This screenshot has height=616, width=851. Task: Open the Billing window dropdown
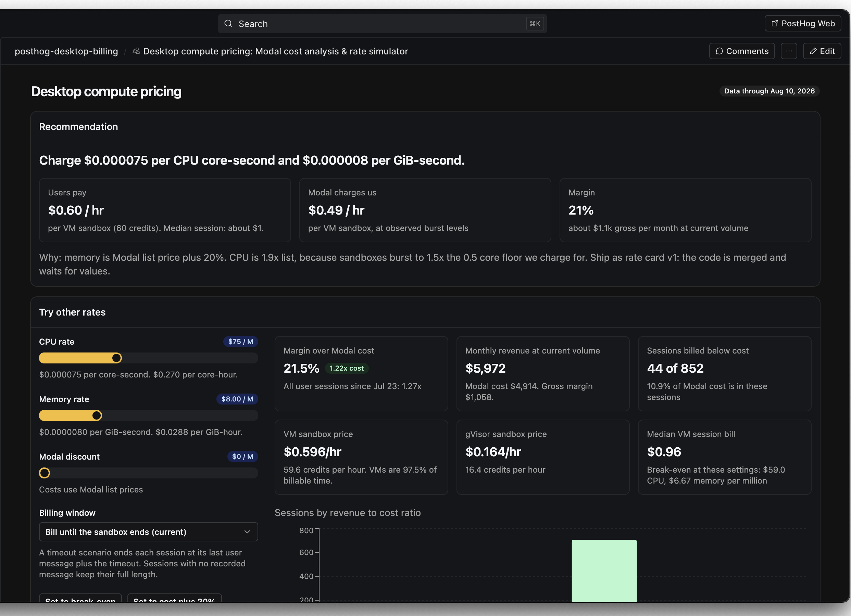pyautogui.click(x=149, y=531)
